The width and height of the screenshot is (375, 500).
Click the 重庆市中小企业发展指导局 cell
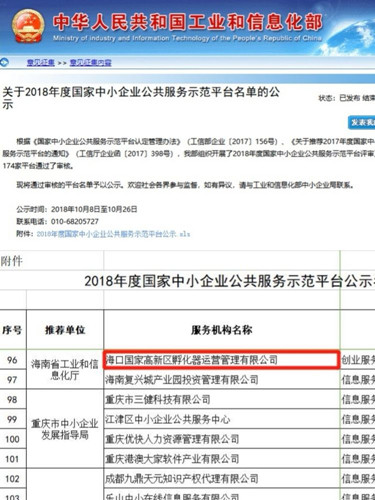coord(65,429)
